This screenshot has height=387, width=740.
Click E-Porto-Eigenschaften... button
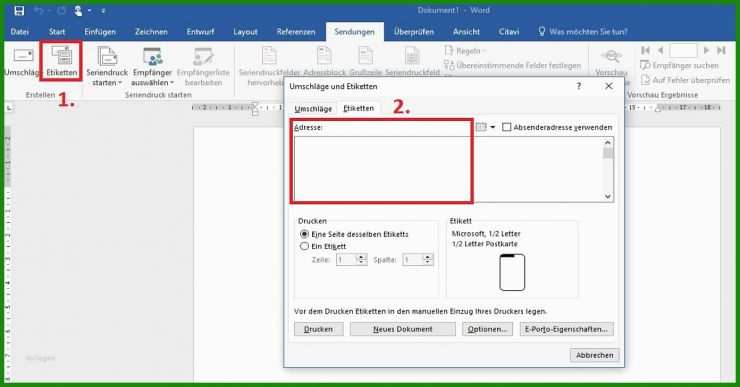pos(566,329)
